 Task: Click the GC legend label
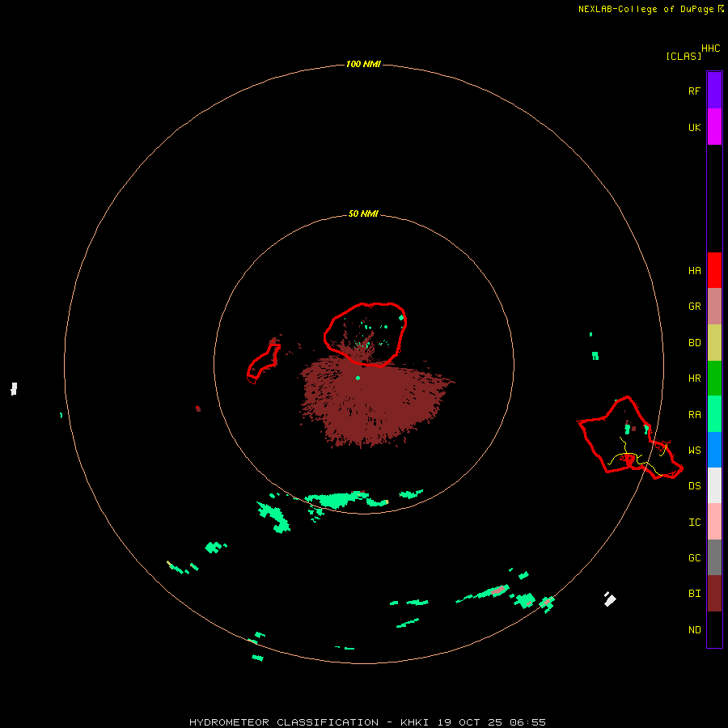coord(694,558)
